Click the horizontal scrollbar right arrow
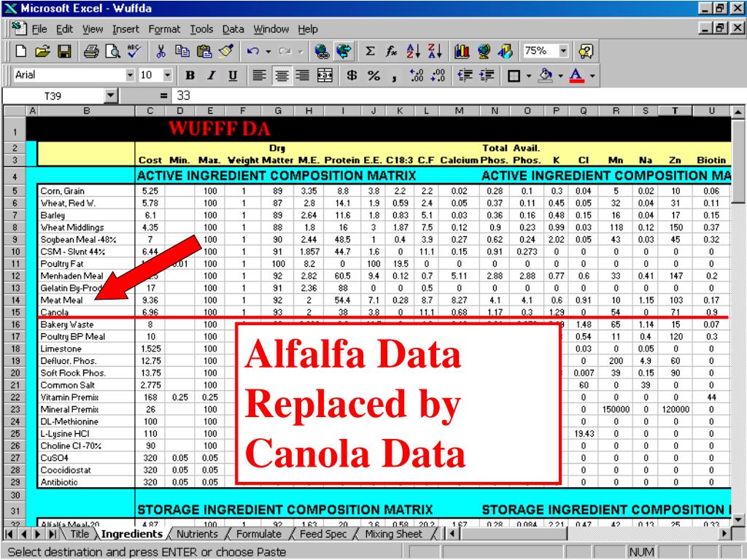The image size is (747, 560). click(x=724, y=534)
